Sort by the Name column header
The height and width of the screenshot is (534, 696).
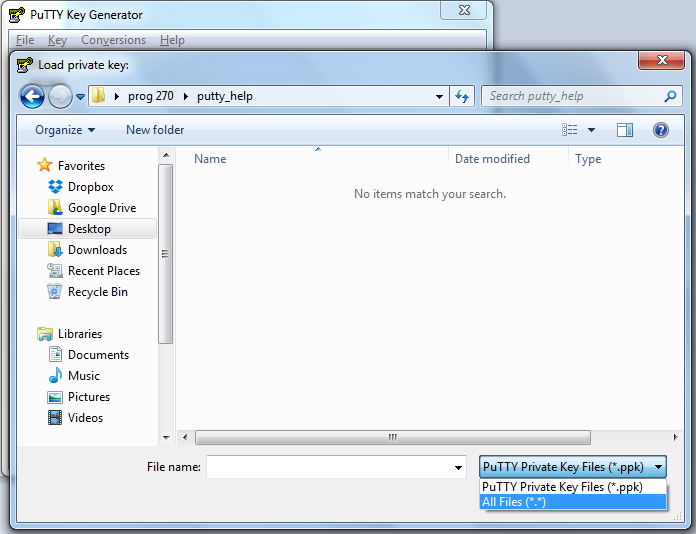pyautogui.click(x=210, y=159)
